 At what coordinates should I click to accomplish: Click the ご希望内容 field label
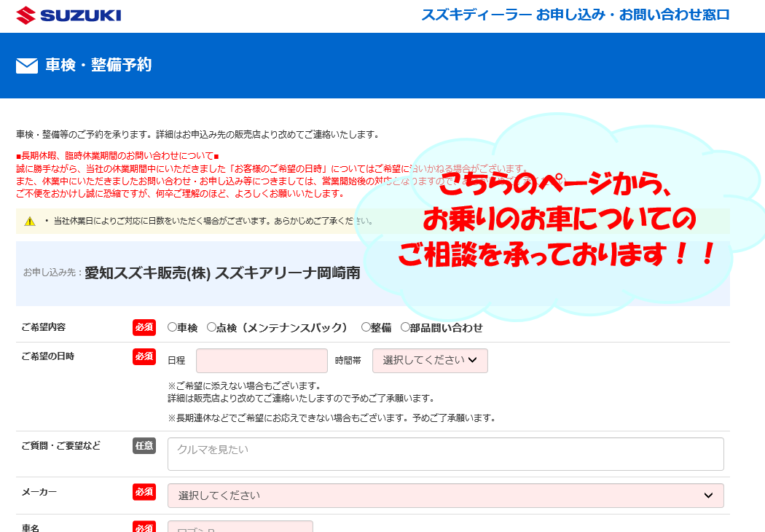pyautogui.click(x=44, y=327)
